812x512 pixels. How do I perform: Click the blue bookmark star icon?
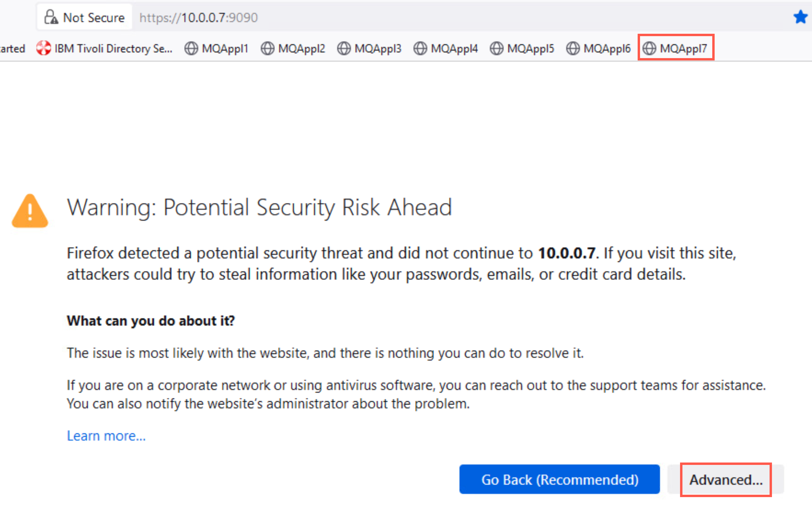[x=800, y=17]
